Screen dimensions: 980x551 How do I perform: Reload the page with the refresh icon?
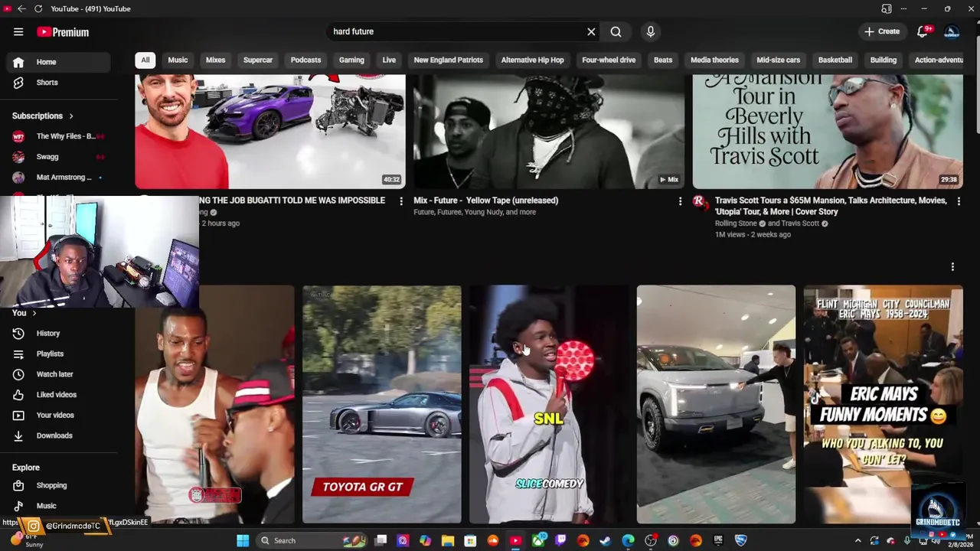coord(38,8)
